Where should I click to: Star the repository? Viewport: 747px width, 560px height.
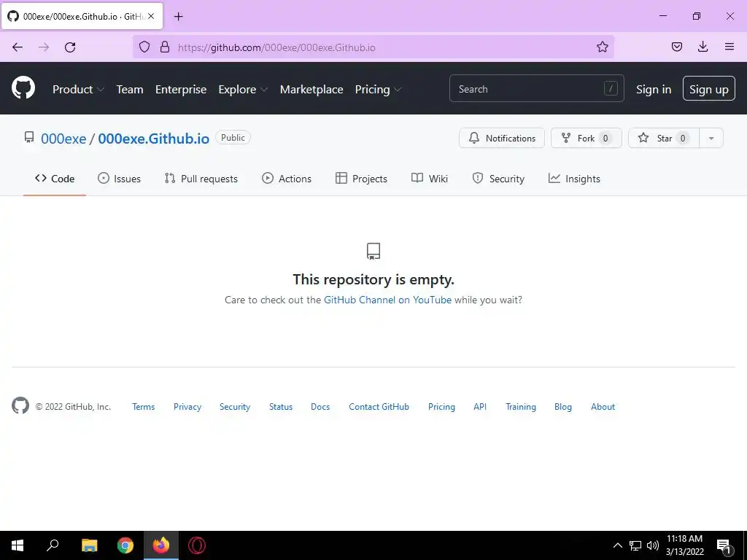[x=664, y=138]
